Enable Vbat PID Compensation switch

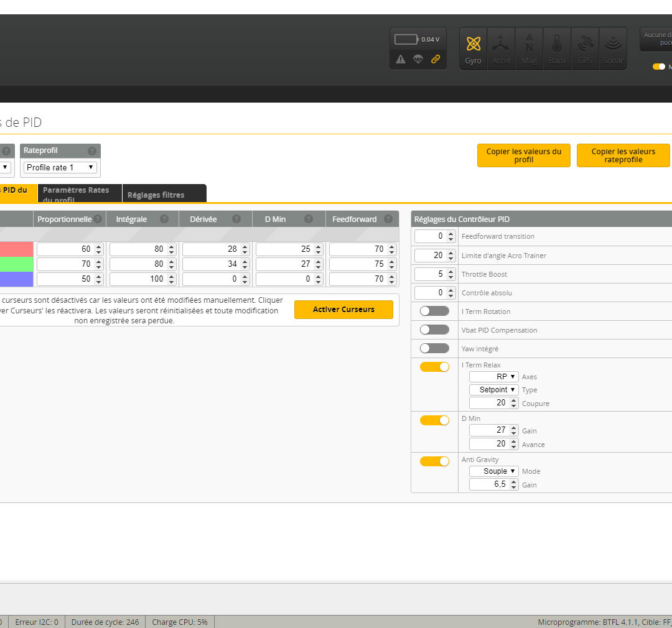coord(434,330)
